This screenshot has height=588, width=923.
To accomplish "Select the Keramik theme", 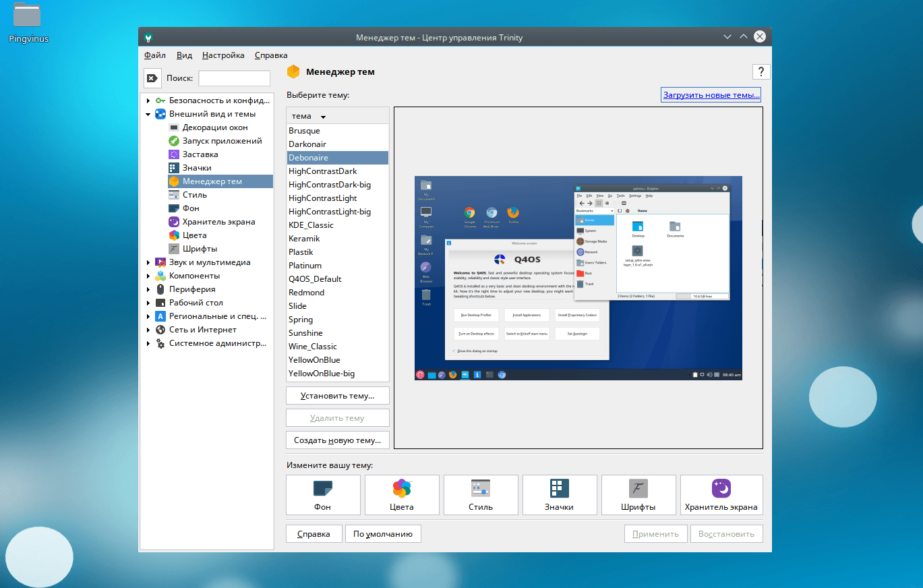I will tap(338, 239).
